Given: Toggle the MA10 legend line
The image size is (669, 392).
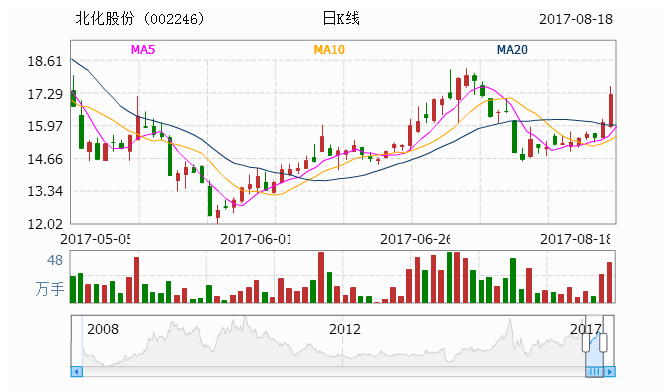Looking at the screenshot, I should 329,50.
